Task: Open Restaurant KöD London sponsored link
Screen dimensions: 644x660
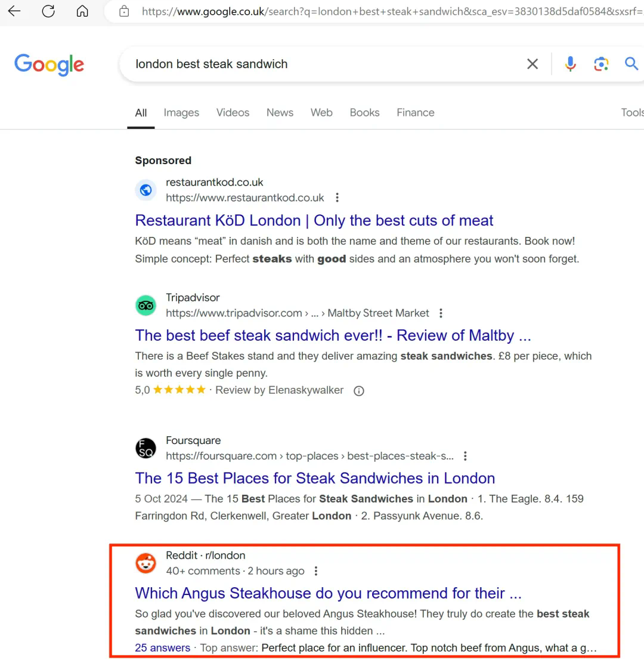Action: coord(314,220)
